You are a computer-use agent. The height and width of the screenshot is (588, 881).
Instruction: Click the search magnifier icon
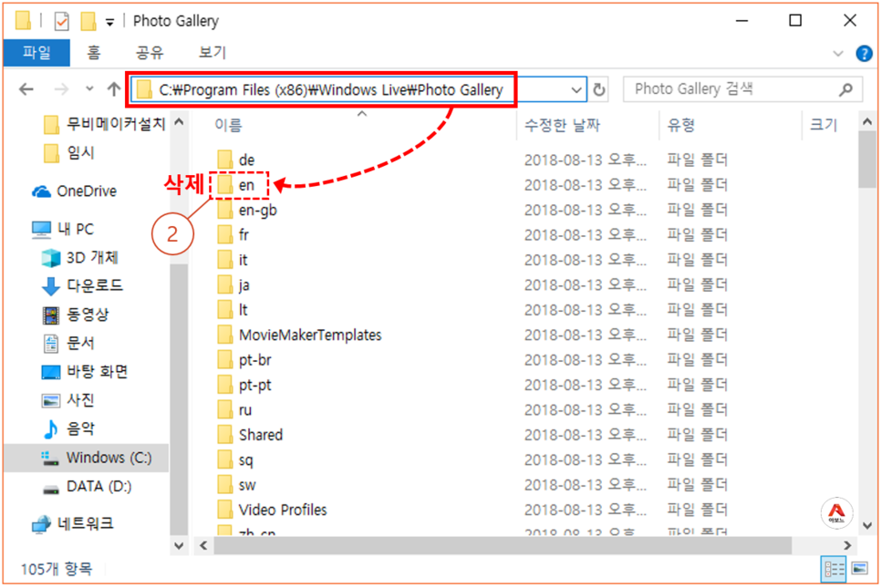click(x=846, y=89)
